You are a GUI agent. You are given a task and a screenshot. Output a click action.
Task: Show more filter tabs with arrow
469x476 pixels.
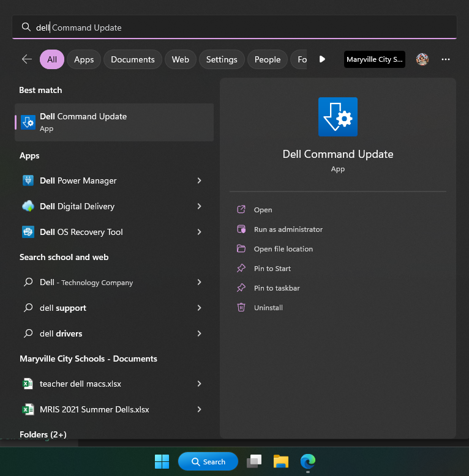pyautogui.click(x=322, y=59)
